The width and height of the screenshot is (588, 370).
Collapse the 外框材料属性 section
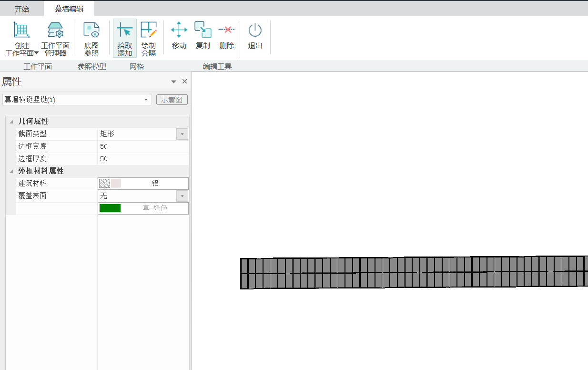pyautogui.click(x=11, y=172)
